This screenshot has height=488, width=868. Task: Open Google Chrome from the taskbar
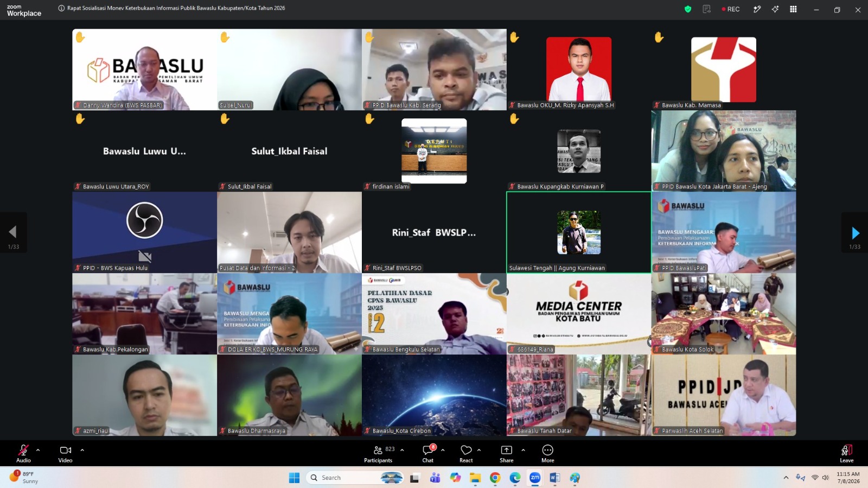[495, 478]
